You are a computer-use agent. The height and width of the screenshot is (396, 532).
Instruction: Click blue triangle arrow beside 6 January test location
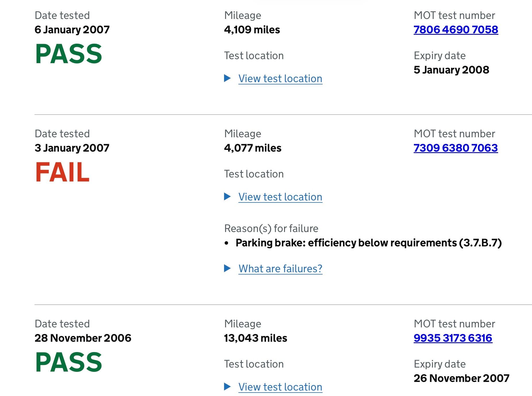tap(227, 78)
